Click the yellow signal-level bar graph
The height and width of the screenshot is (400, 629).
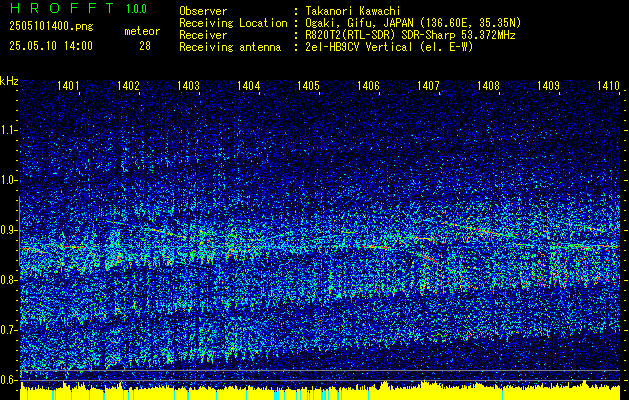[x=320, y=391]
